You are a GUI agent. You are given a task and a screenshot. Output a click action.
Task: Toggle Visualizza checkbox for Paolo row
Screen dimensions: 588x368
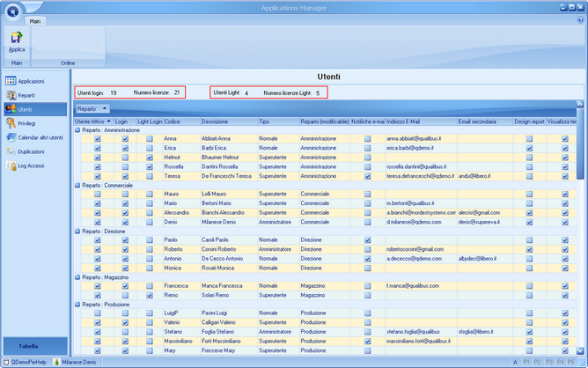pos(565,240)
